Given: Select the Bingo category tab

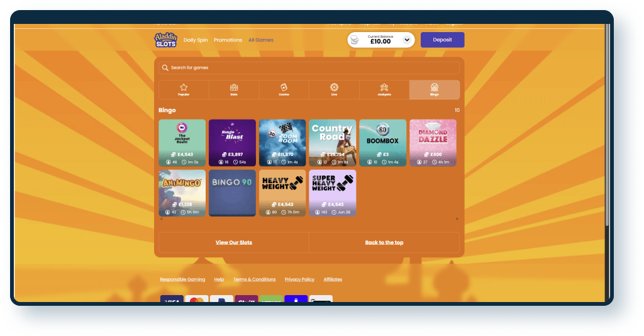Looking at the screenshot, I should click(435, 89).
